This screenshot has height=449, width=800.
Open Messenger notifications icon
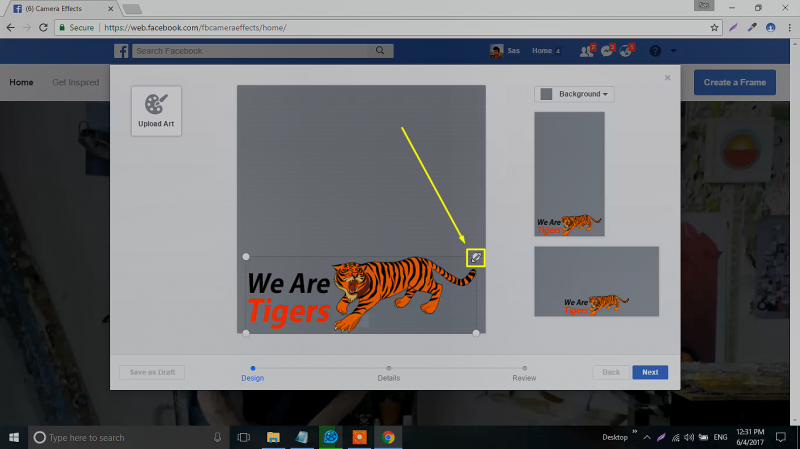607,51
